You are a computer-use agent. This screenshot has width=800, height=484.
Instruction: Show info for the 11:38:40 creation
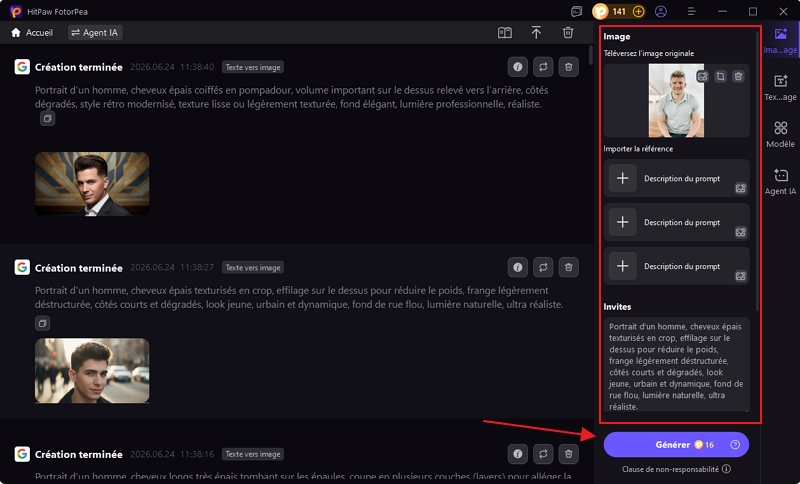click(517, 67)
